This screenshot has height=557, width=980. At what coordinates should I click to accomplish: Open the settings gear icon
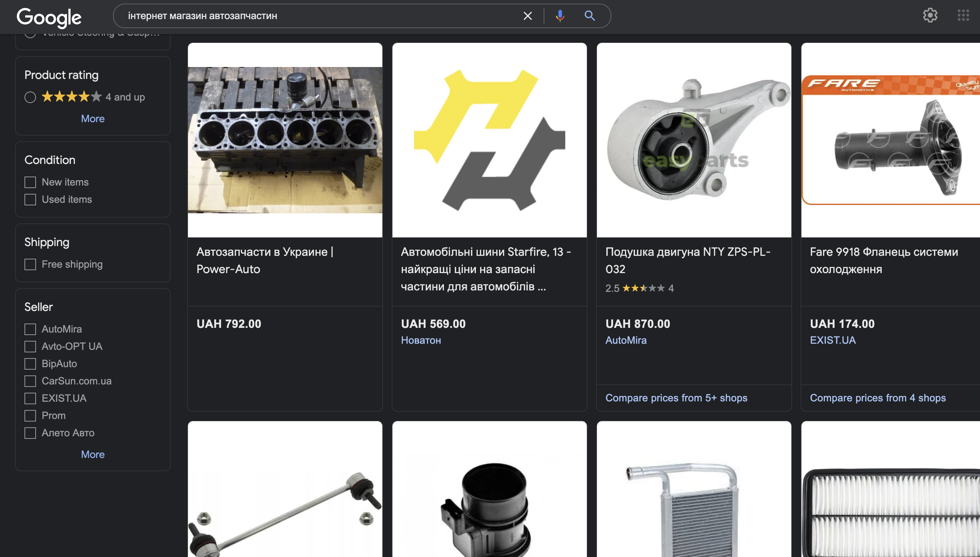click(930, 15)
